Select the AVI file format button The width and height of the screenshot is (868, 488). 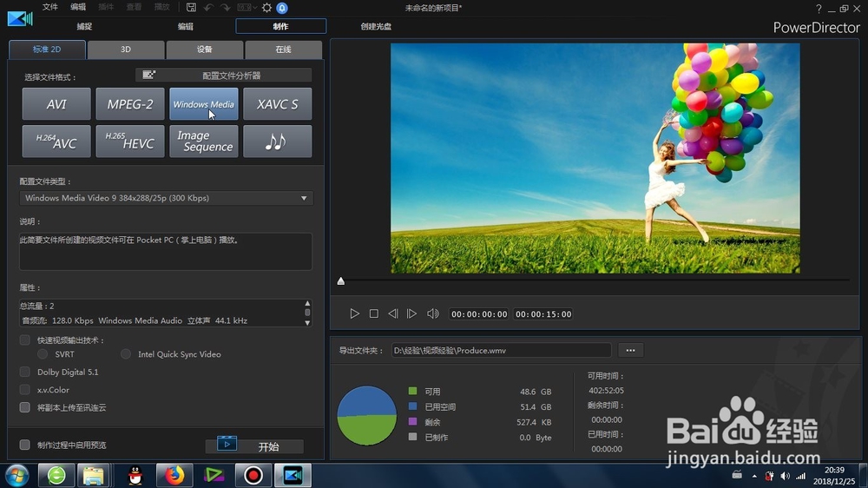pyautogui.click(x=56, y=103)
